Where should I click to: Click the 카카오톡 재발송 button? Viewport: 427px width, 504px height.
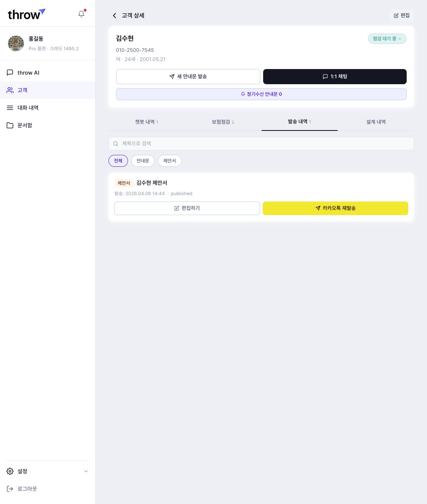(x=335, y=208)
